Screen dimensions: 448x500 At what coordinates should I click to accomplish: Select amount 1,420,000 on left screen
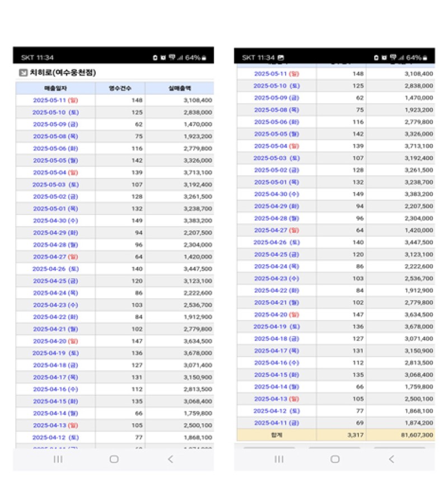(198, 256)
